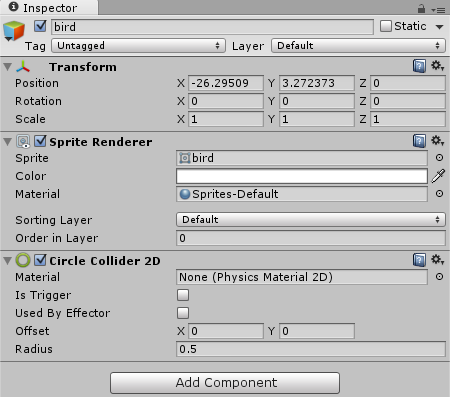
Task: Click the Rotation Z field
Action: click(x=408, y=101)
